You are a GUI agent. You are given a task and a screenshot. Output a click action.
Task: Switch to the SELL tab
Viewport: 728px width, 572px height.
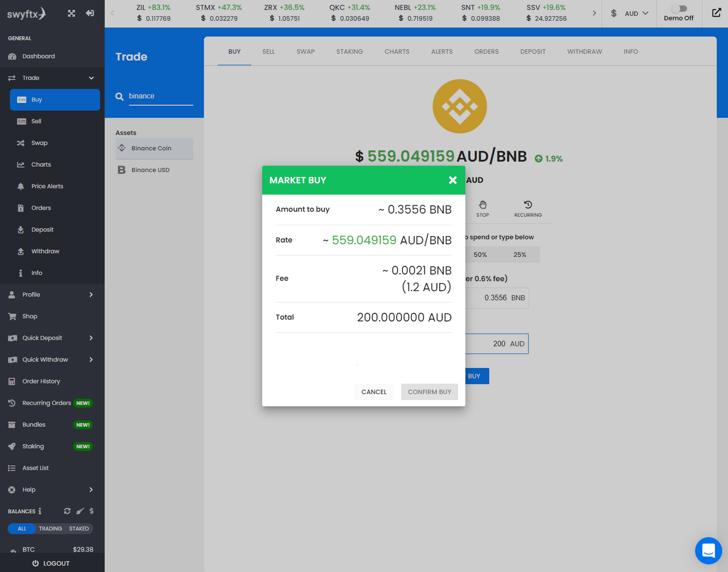coord(268,51)
